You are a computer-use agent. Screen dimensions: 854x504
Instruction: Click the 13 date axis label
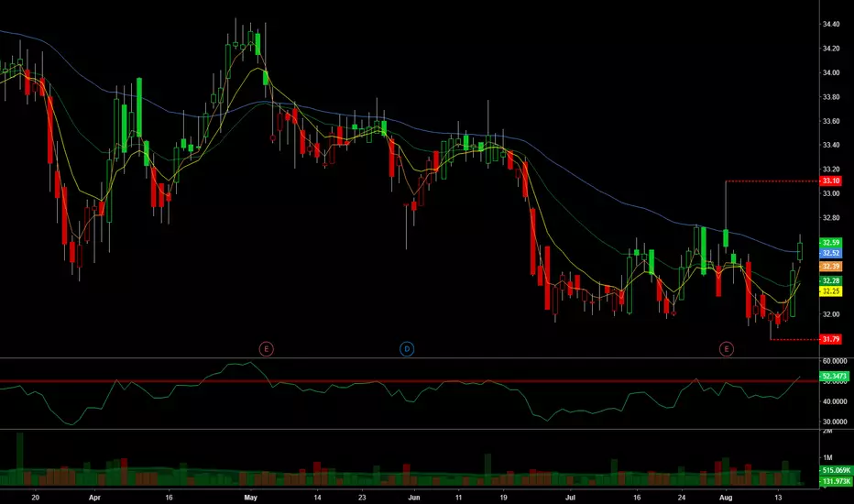(x=778, y=498)
